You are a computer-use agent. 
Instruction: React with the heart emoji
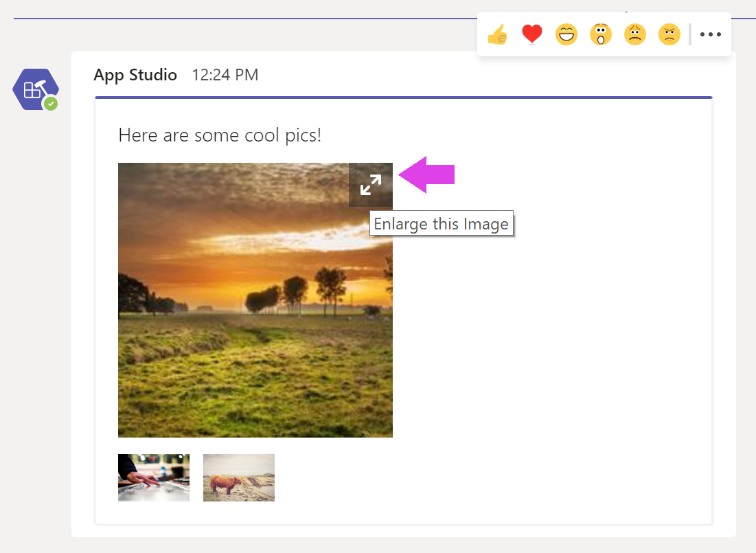pos(531,34)
